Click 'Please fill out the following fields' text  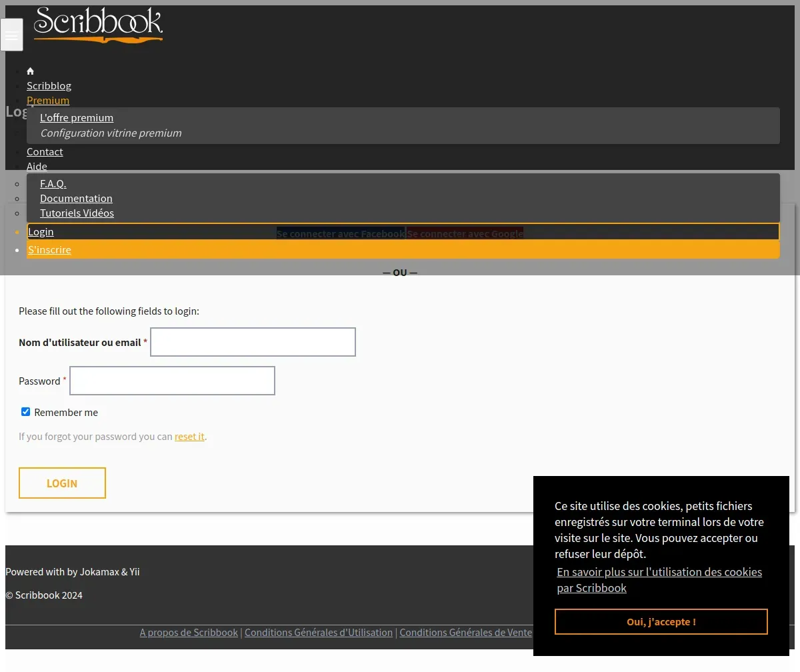[109, 311]
